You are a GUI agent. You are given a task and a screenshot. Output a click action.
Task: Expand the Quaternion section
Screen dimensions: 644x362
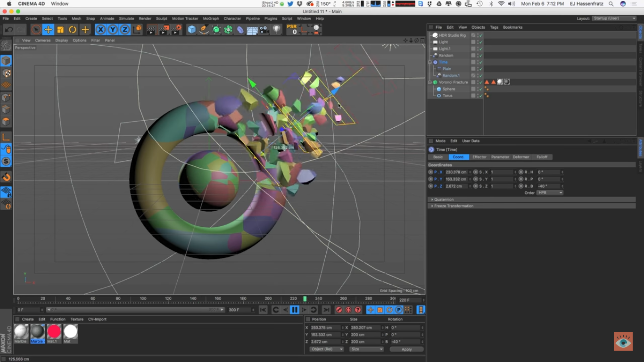click(x=443, y=199)
